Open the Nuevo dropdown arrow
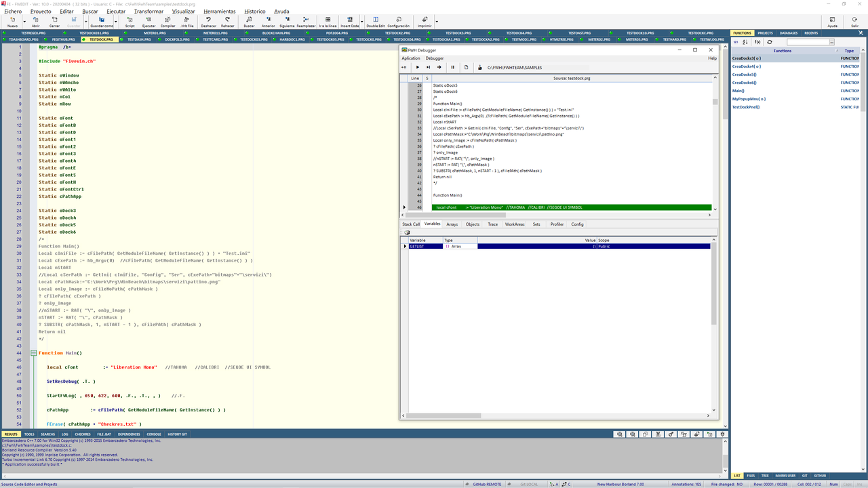This screenshot has width=868, height=488. click(24, 21)
